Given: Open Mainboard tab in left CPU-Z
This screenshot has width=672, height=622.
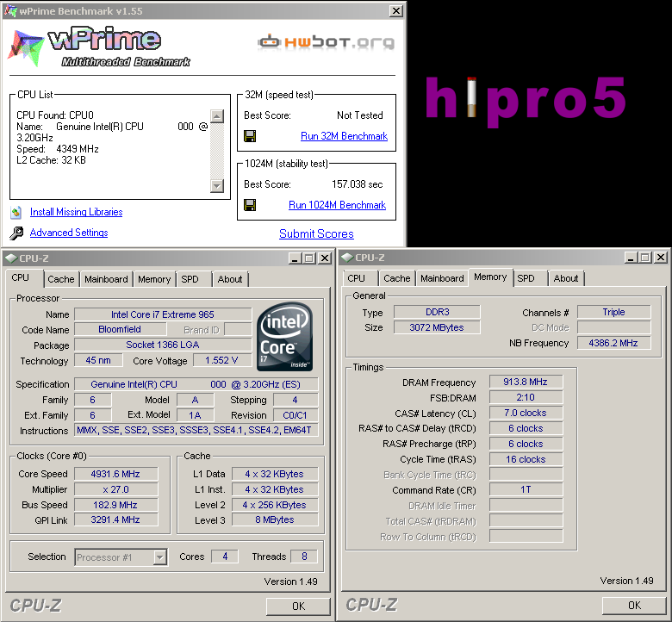Looking at the screenshot, I should pos(106,279).
